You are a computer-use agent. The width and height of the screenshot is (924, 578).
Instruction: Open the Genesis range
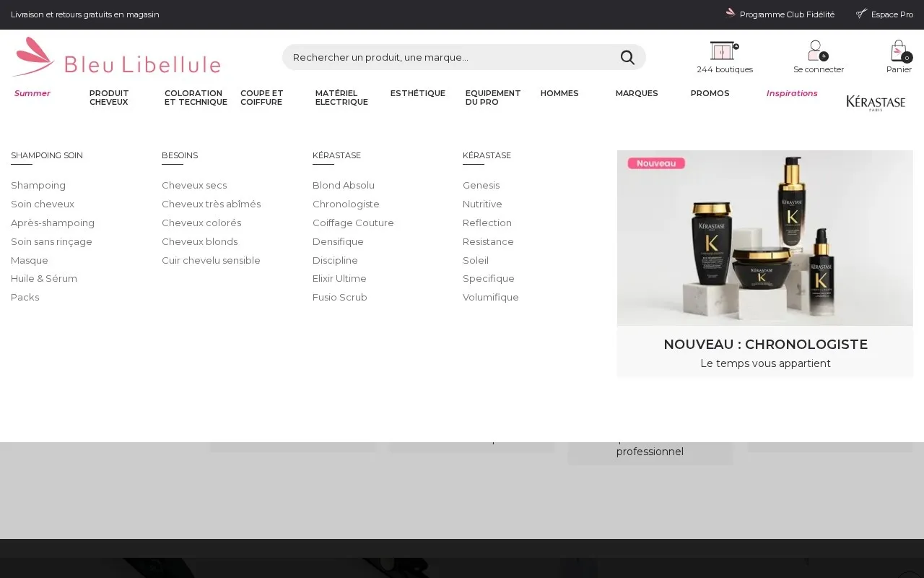click(x=481, y=186)
